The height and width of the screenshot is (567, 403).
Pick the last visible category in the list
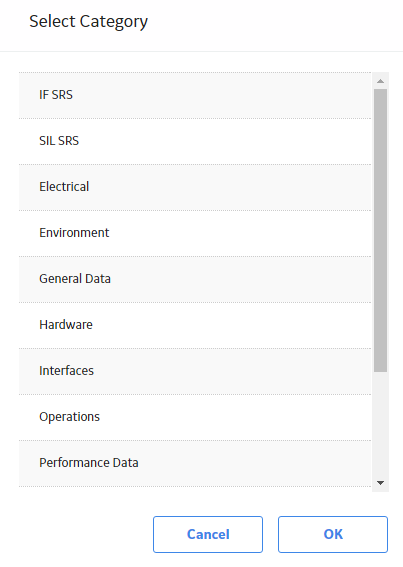[x=195, y=463]
